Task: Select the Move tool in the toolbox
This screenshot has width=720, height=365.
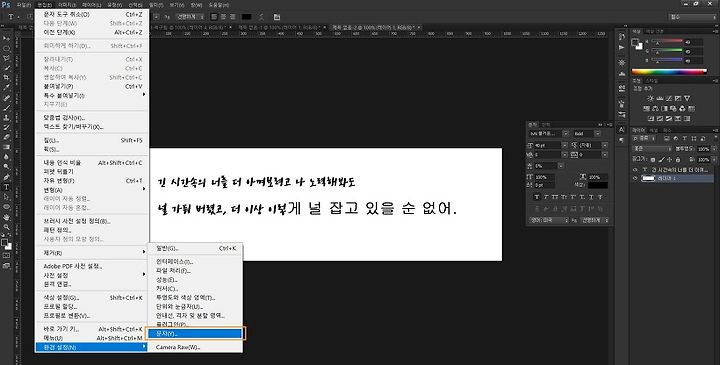Action: 6,38
